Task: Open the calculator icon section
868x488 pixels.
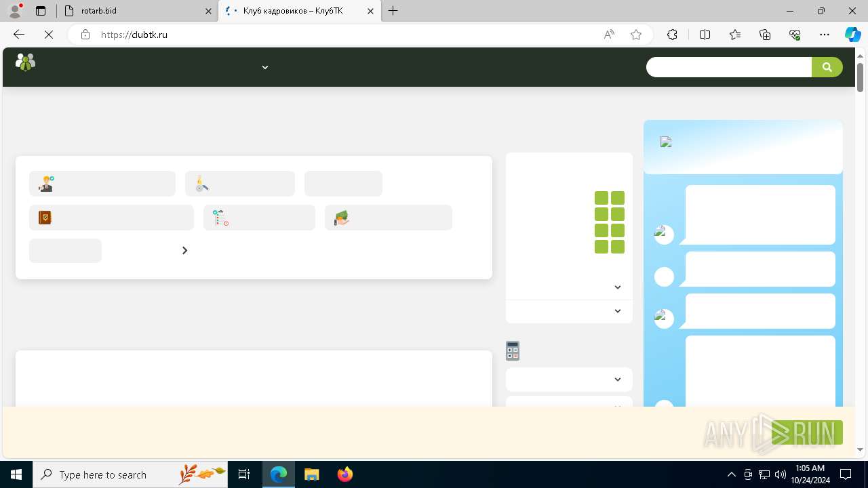Action: (x=513, y=350)
